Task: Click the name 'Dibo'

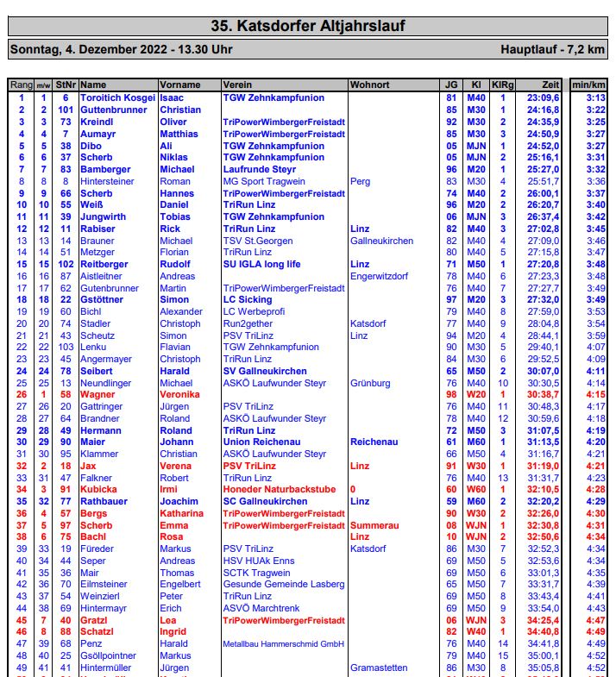Action: point(91,147)
